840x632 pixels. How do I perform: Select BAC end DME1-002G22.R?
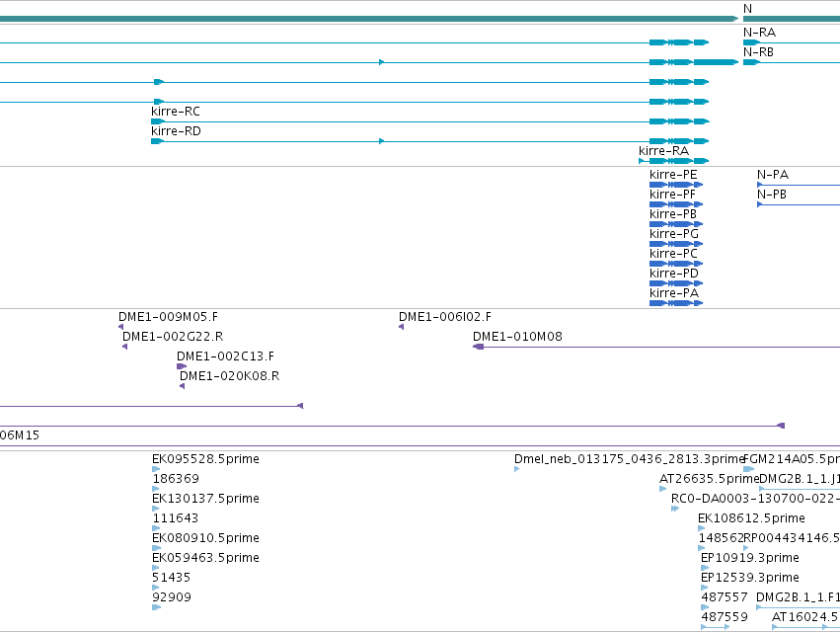(124, 347)
